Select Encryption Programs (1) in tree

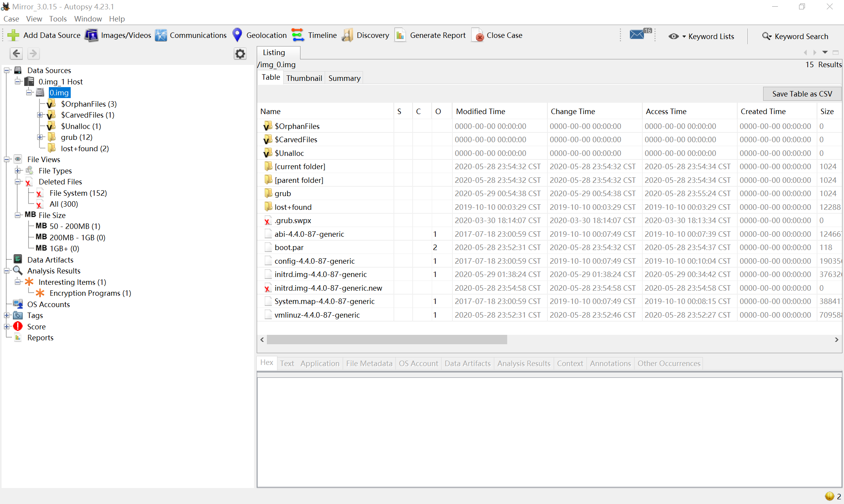coord(90,293)
